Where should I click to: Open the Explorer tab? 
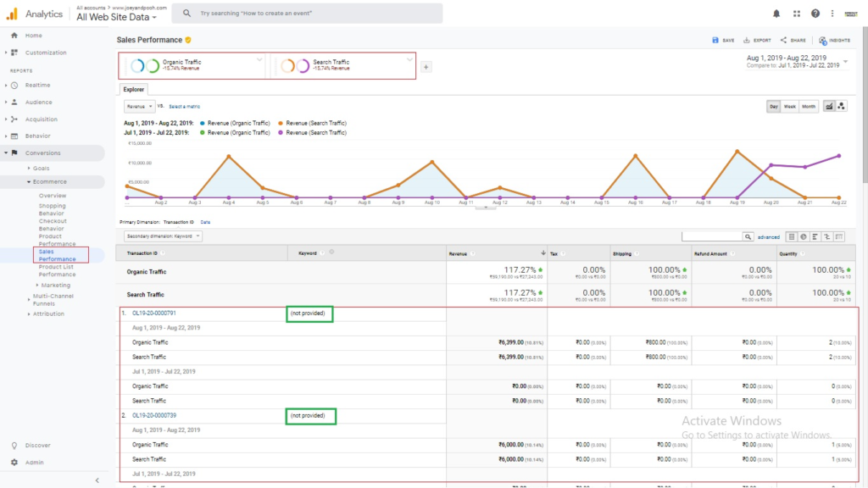(134, 89)
